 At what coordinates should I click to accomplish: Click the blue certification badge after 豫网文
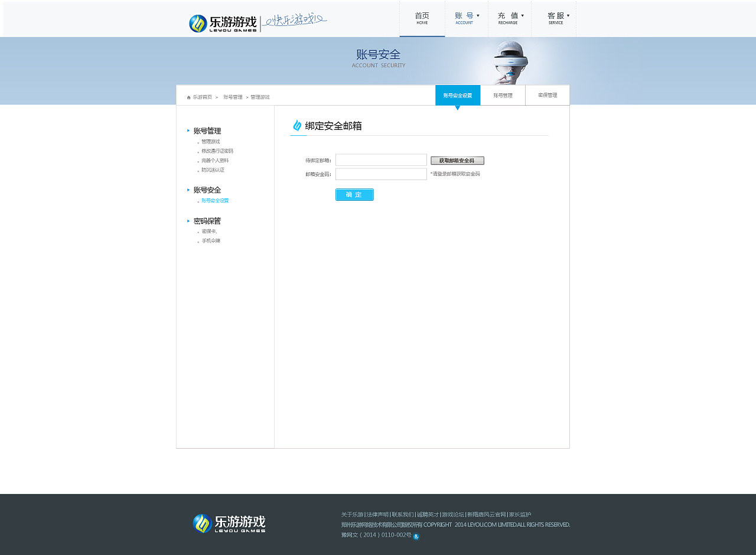(416, 536)
